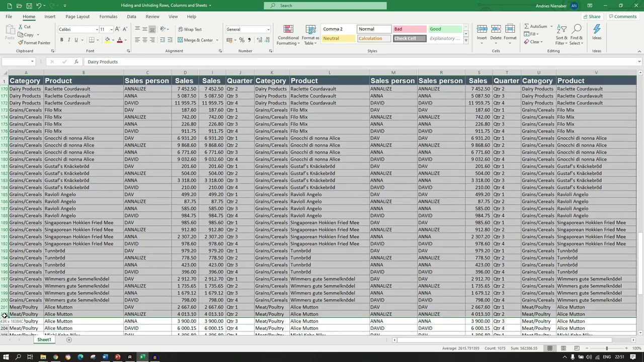Screen dimensions: 644x362
Task: Open the Comments pane button
Action: tap(622, 17)
